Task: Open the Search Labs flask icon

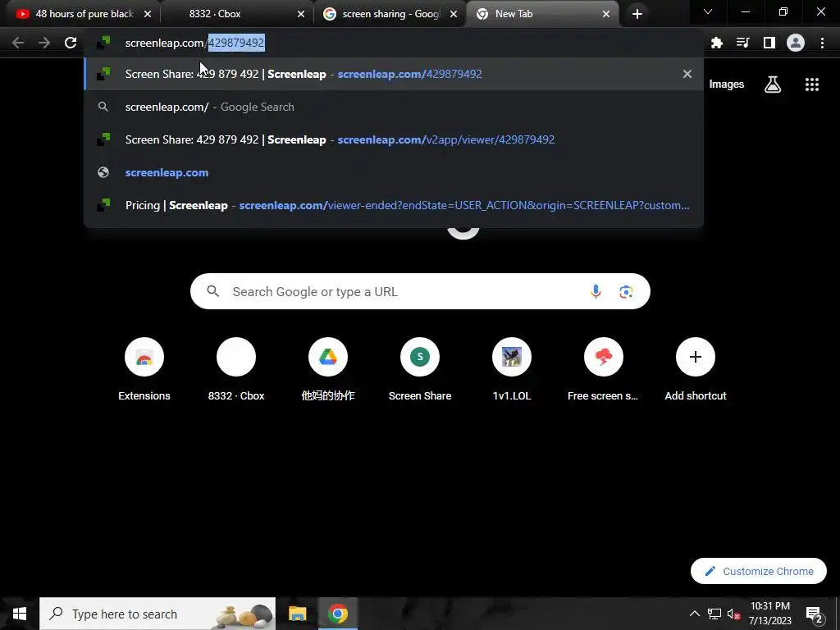Action: [x=773, y=84]
